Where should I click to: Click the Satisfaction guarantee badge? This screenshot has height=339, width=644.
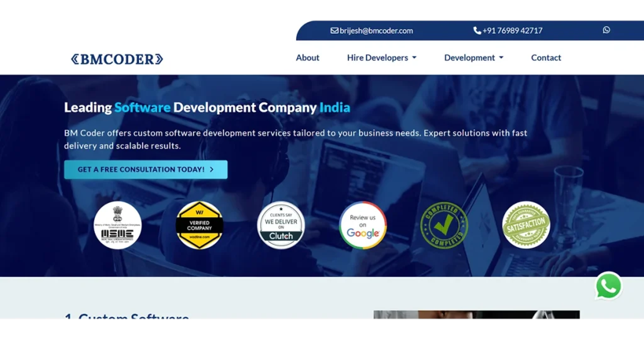click(x=526, y=225)
